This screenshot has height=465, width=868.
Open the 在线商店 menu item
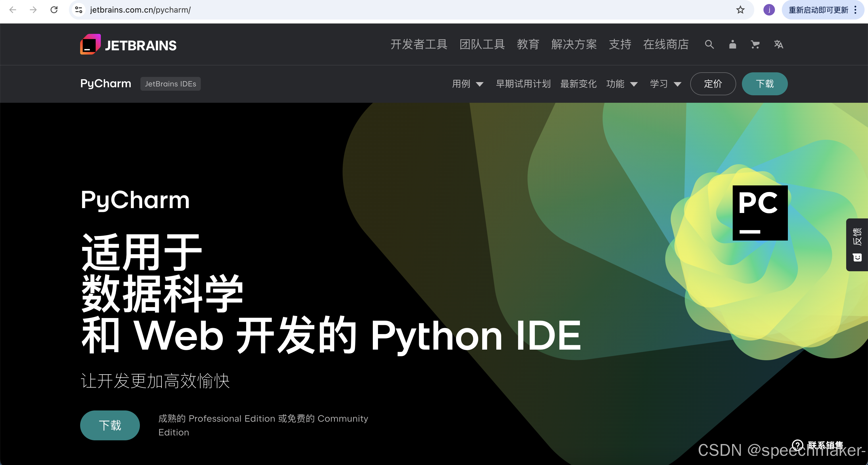tap(666, 44)
